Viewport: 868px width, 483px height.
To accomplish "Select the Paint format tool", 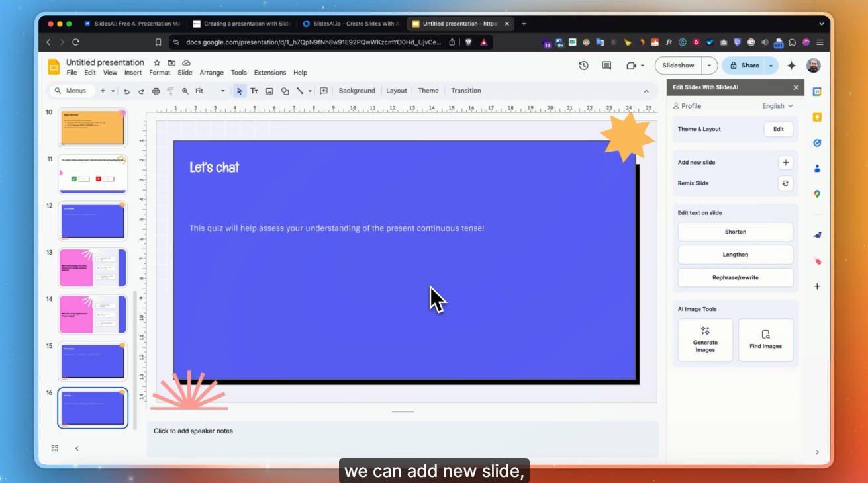I will coord(170,91).
